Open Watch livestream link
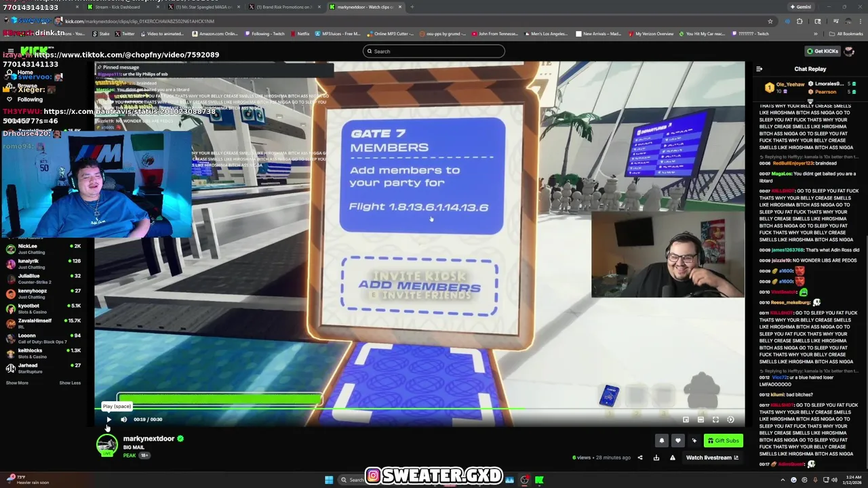 point(712,457)
